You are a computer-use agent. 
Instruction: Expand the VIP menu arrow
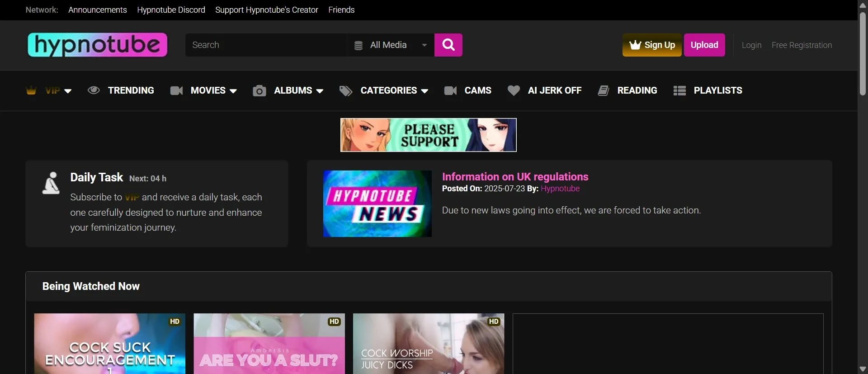(68, 91)
